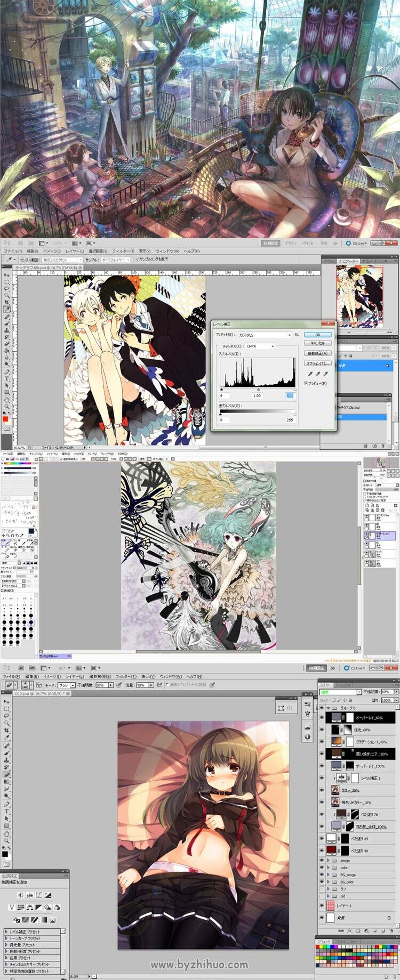Click the input level field showing 1.00
The height and width of the screenshot is (980, 400).
258,395
